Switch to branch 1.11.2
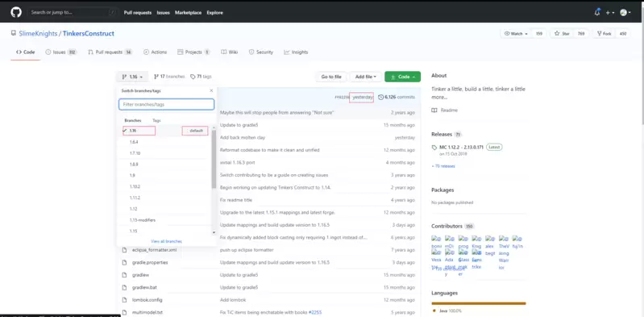Screen dimensions: 644x317 [x=164, y=198]
